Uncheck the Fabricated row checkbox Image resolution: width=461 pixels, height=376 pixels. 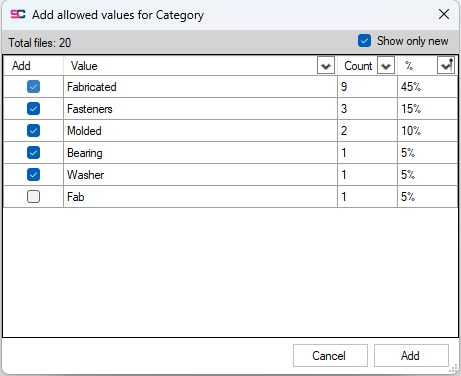[x=33, y=87]
